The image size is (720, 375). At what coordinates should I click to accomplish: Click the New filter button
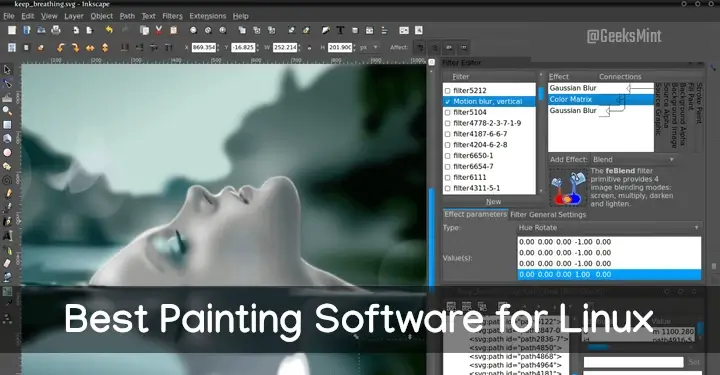tap(493, 201)
